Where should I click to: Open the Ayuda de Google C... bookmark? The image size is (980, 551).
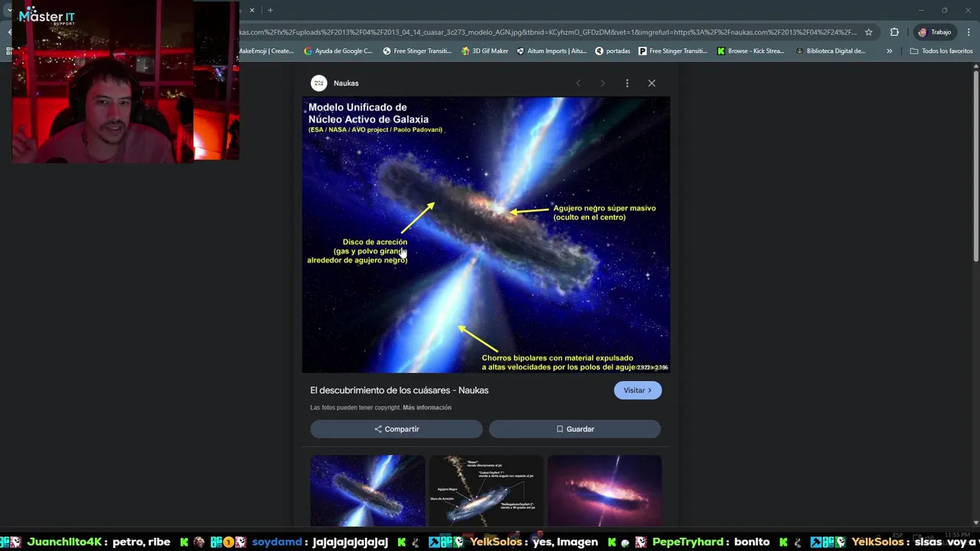pyautogui.click(x=338, y=51)
